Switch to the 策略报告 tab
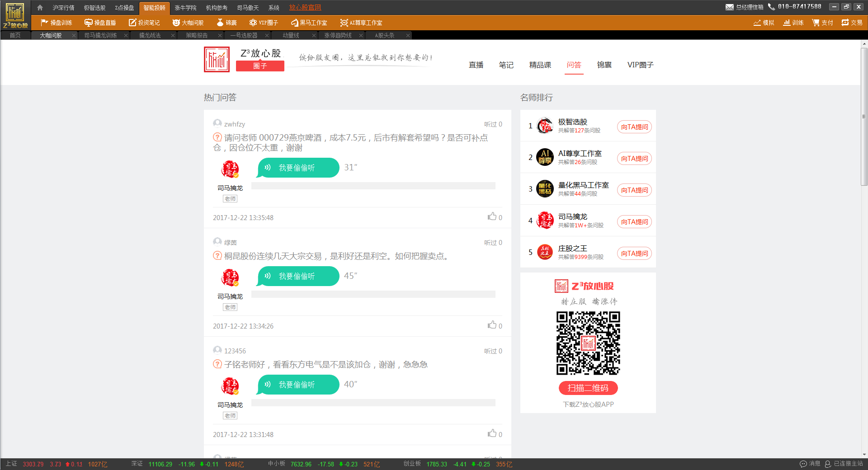The height and width of the screenshot is (470, 868). pyautogui.click(x=197, y=35)
